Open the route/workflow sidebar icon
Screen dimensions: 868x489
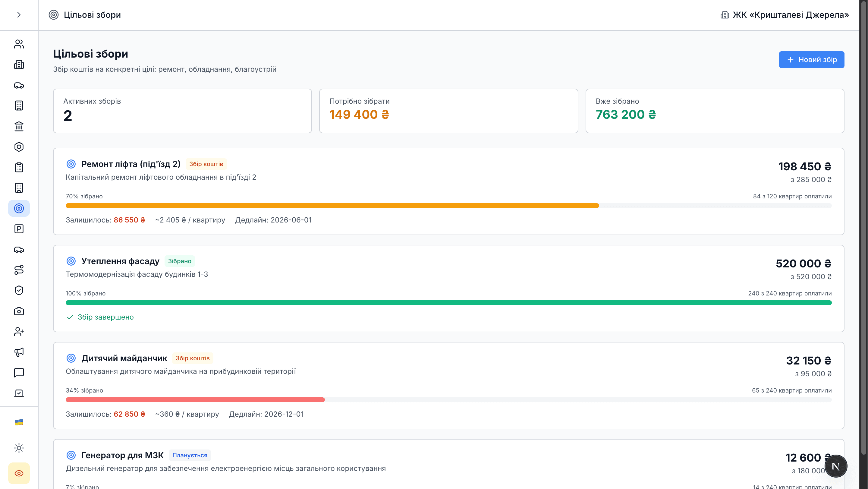[19, 270]
